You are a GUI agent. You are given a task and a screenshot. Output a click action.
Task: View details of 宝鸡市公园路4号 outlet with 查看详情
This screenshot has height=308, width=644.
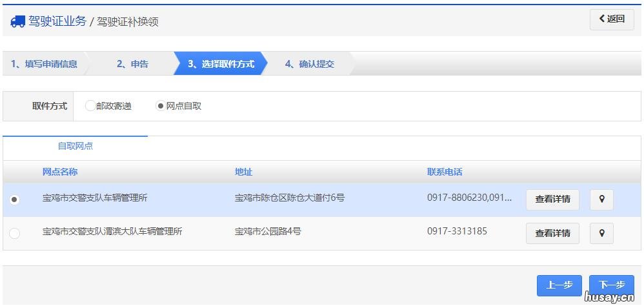(x=552, y=233)
